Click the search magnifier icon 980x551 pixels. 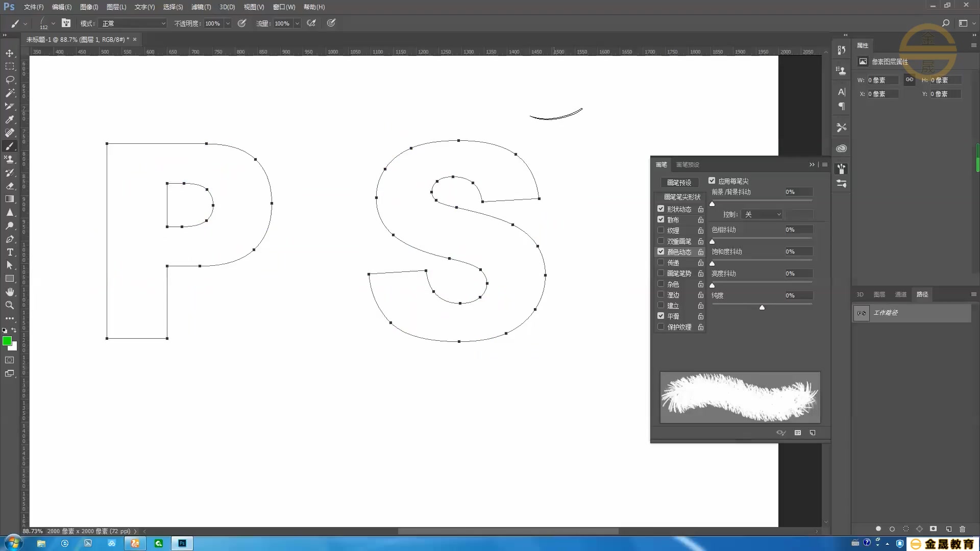click(945, 23)
